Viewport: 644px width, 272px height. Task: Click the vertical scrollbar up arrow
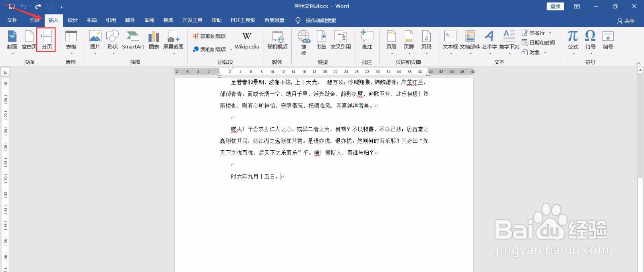640,70
